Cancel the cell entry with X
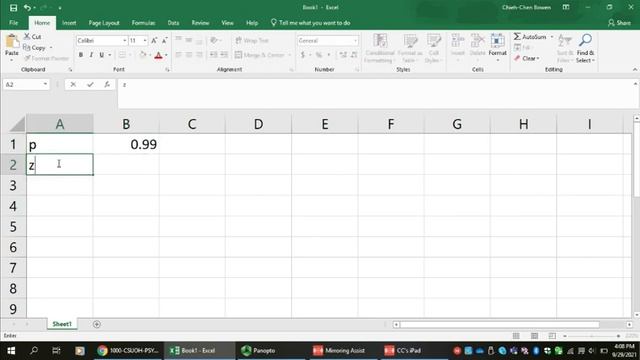Screen dimensions: 640x360 tap(73, 84)
